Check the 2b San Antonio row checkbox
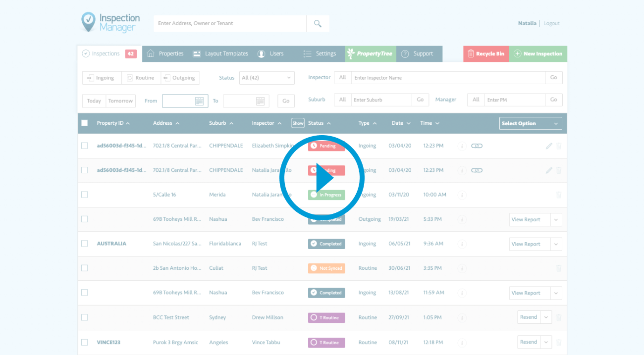The height and width of the screenshot is (355, 644). pos(85,268)
